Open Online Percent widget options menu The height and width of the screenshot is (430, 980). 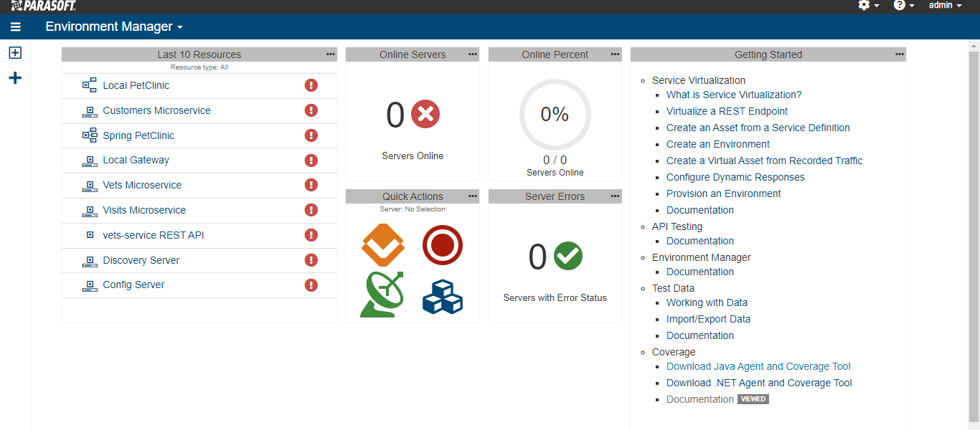click(x=616, y=54)
